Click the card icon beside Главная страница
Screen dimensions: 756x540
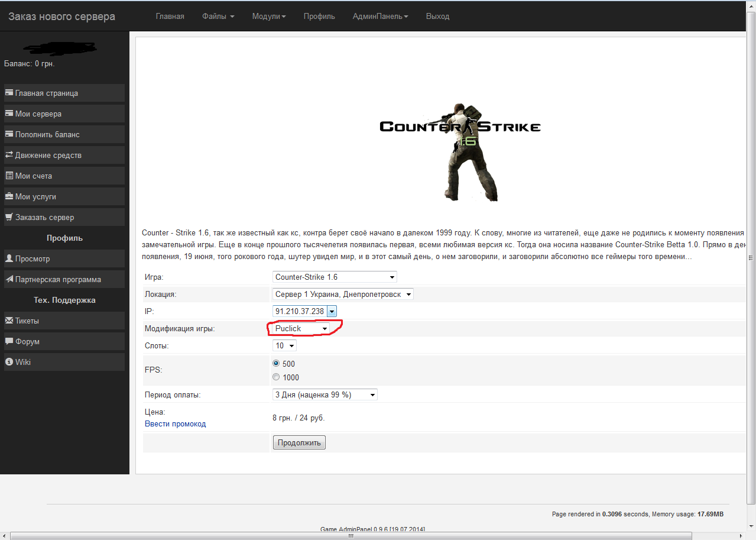click(x=9, y=93)
